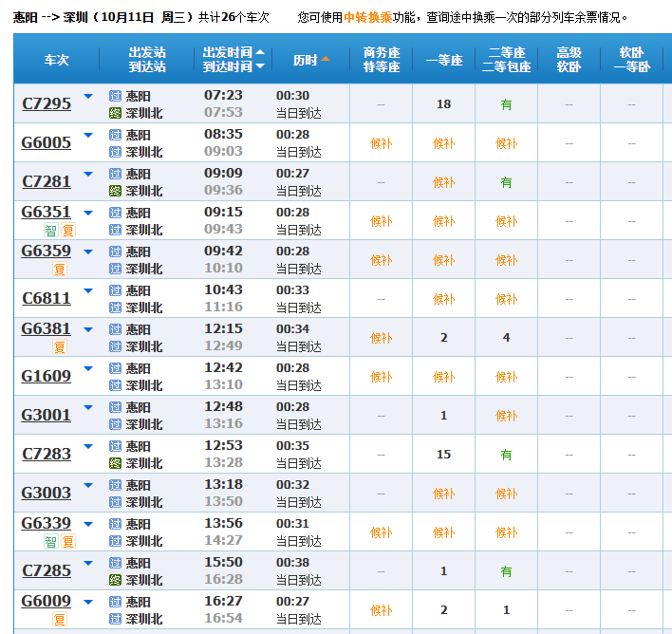Open train C7281 details link
Viewport: 672px width, 634px height.
click(47, 182)
